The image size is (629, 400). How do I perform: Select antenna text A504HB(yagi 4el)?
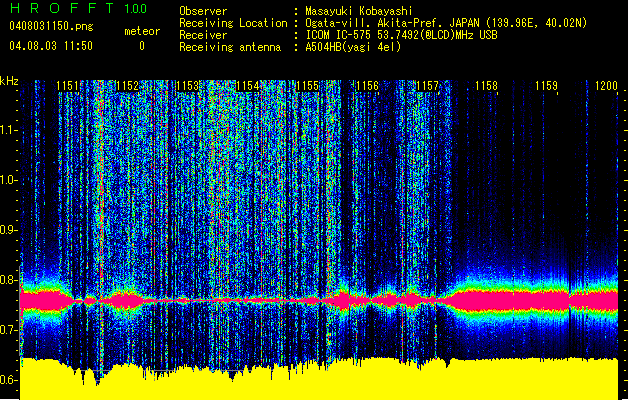(353, 47)
